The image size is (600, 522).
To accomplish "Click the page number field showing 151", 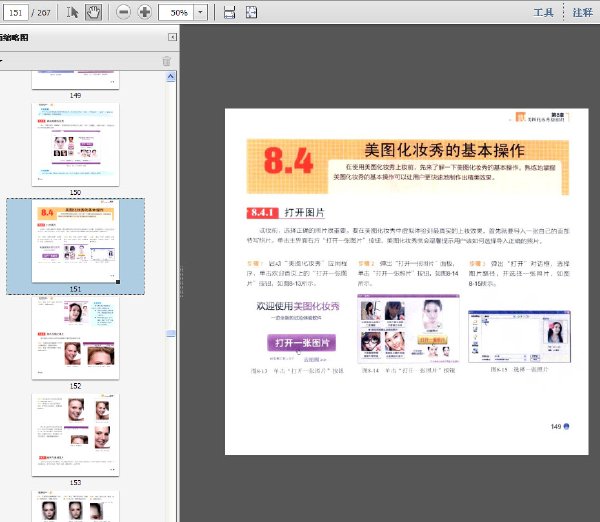I will click(15, 12).
